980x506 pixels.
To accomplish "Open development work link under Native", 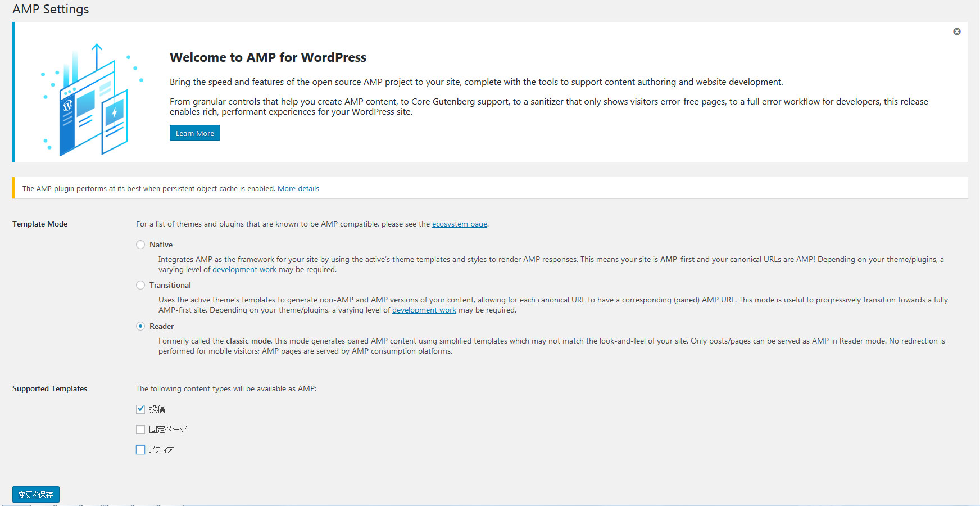I will [244, 270].
